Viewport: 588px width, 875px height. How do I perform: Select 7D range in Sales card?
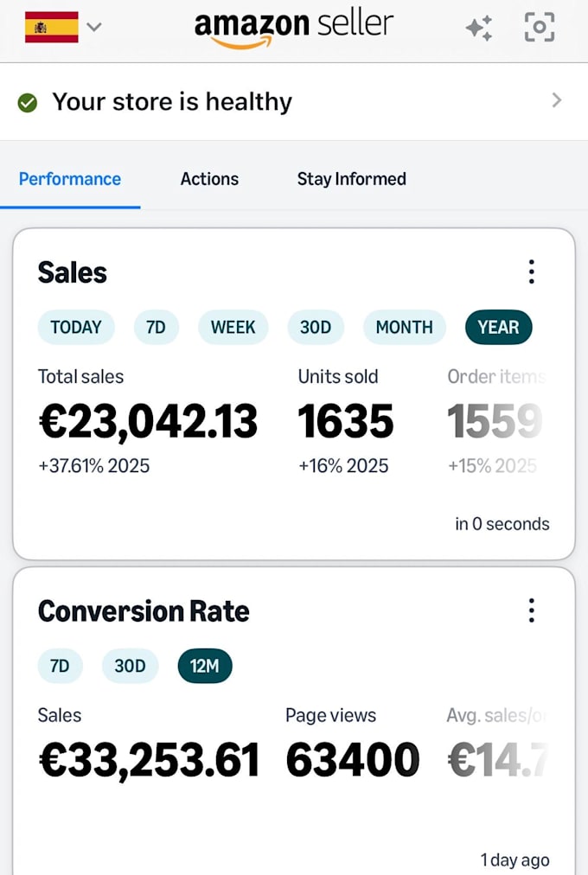pyautogui.click(x=156, y=327)
